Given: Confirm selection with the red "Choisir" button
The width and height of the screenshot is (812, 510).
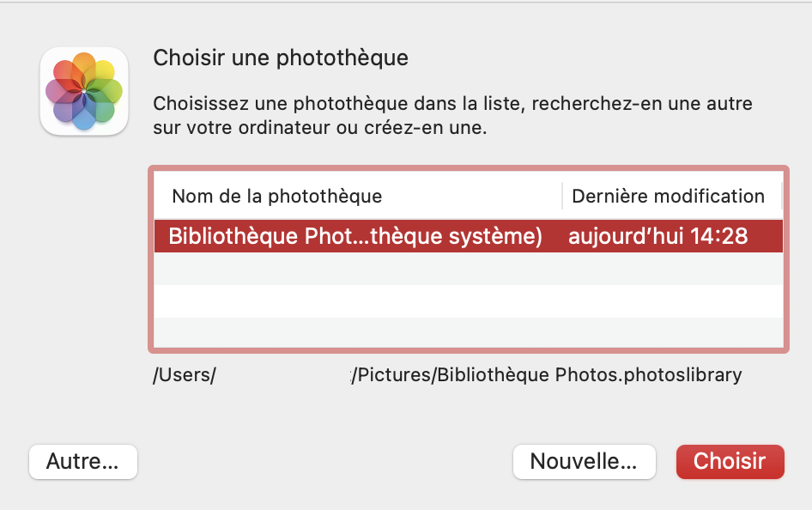Looking at the screenshot, I should click(730, 462).
